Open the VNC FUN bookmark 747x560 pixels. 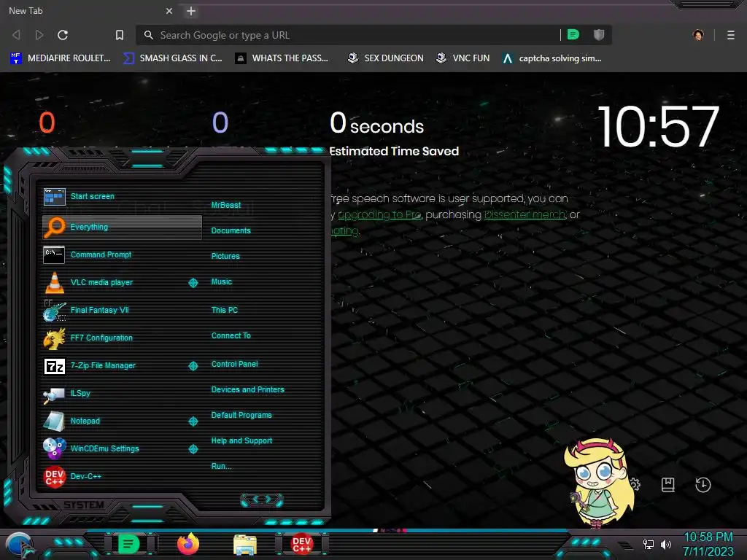coord(463,58)
